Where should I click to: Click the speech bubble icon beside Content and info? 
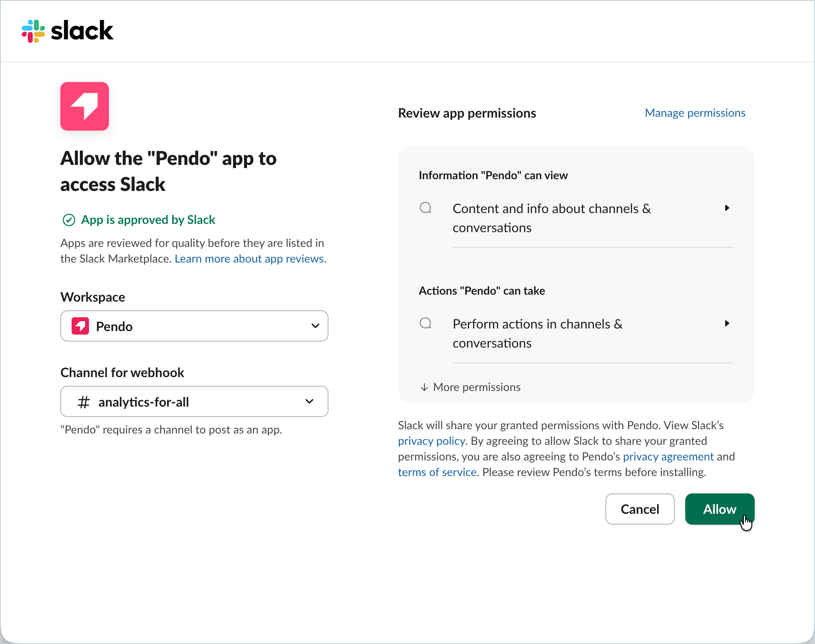click(426, 208)
